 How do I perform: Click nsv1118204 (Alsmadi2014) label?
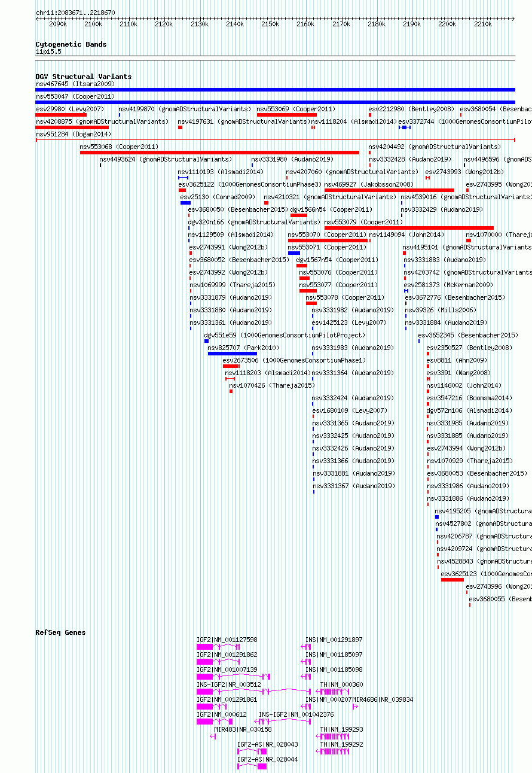pyautogui.click(x=354, y=121)
